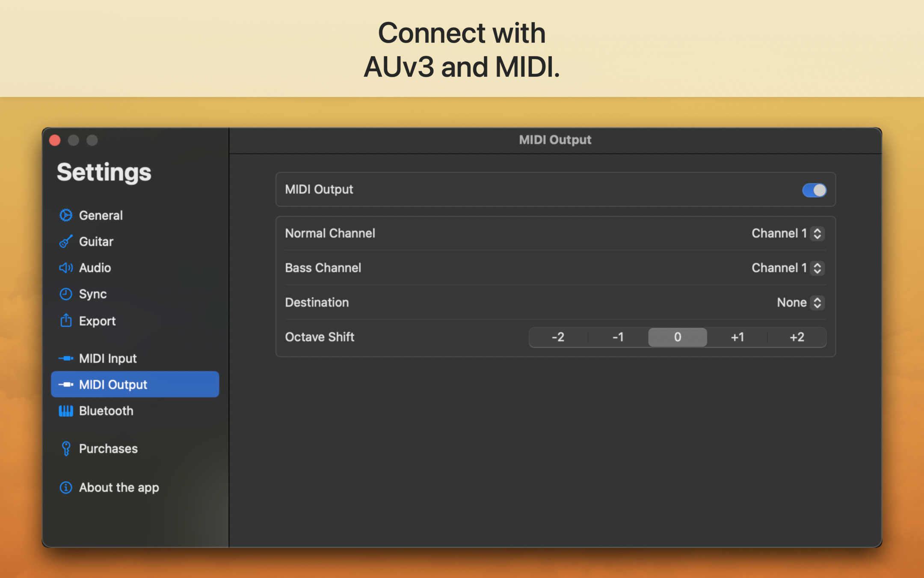Screen dimensions: 924x578
Task: Click the Guitar icon in sidebar
Action: click(65, 241)
